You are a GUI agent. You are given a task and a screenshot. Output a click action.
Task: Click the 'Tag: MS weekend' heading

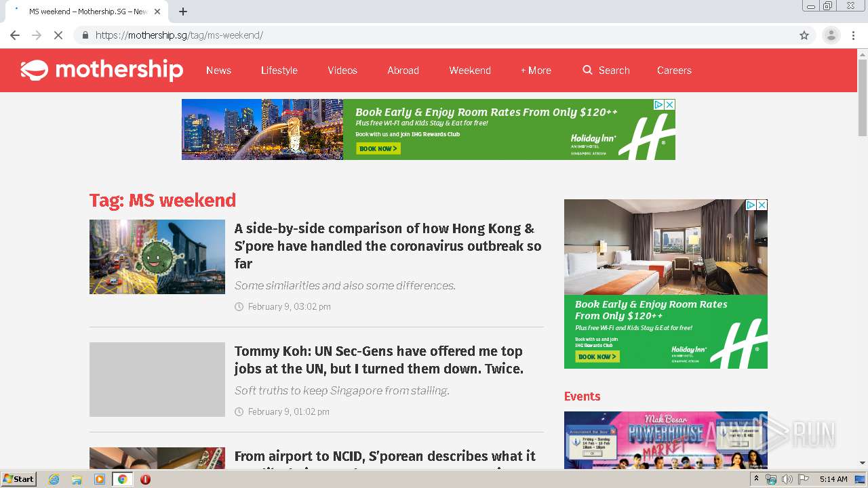tap(163, 200)
